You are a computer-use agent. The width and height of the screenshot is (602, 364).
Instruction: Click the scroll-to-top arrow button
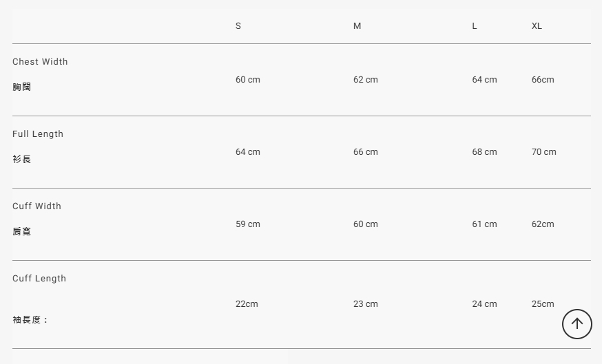point(577,324)
